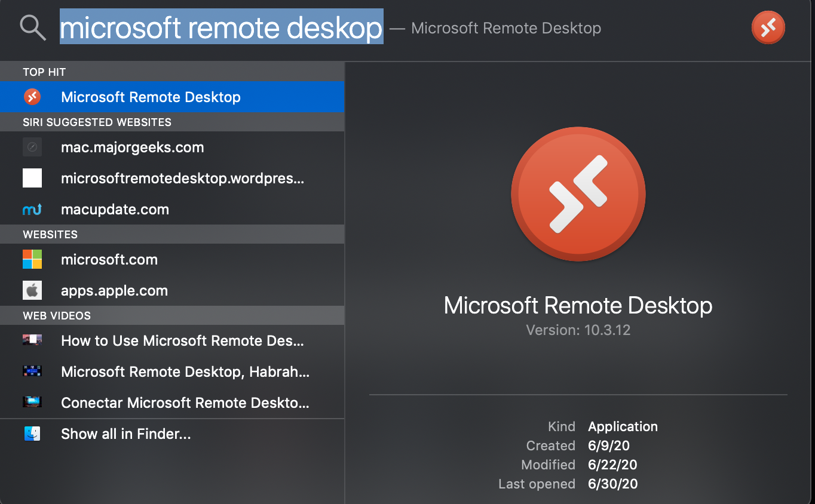
Task: Select Microsoft Remote Desktop top hit icon
Action: 32,97
